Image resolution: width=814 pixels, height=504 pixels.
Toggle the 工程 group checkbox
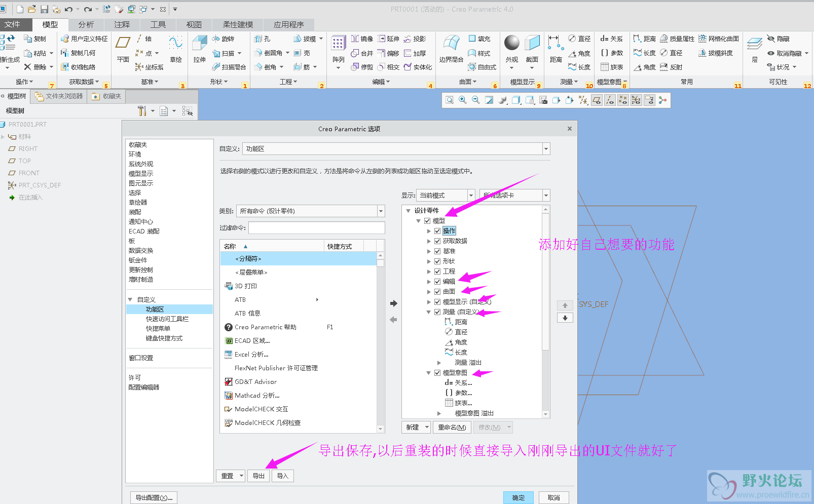(437, 272)
